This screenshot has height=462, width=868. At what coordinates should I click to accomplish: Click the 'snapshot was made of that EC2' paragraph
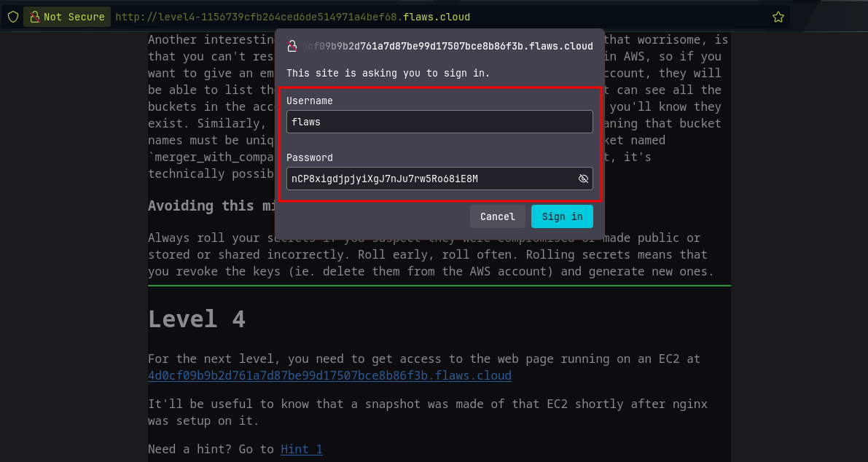point(427,412)
